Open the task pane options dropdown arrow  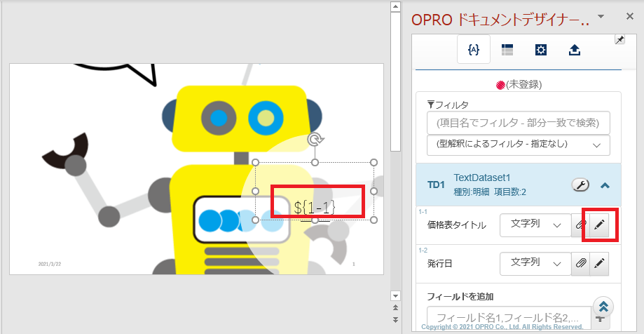pos(601,16)
